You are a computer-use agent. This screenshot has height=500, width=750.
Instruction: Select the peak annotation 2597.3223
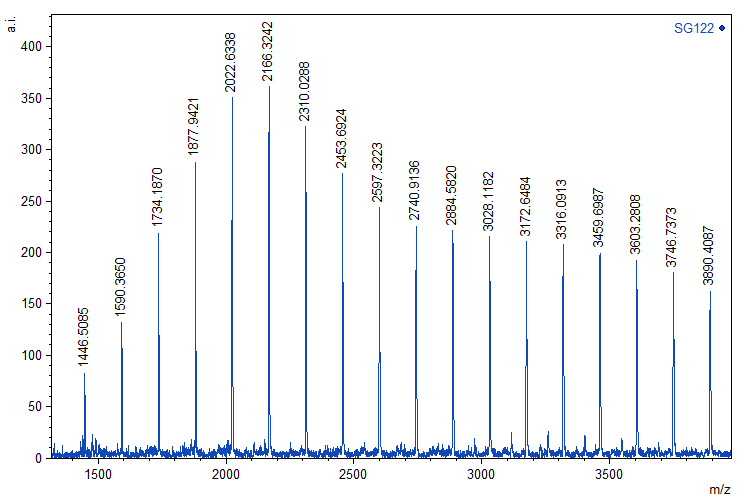coord(378,173)
